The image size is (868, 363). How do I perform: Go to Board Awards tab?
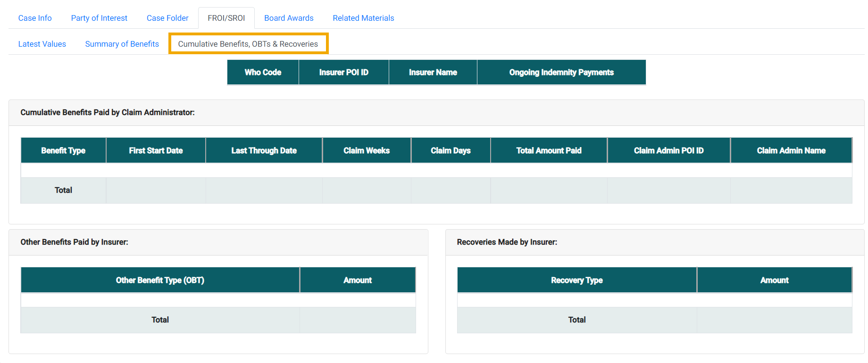click(289, 18)
